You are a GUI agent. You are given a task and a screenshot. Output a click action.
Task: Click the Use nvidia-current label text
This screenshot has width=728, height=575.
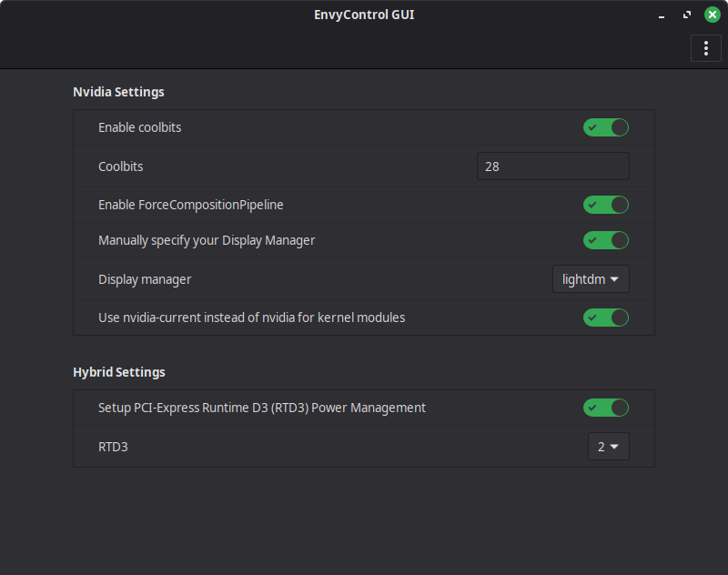click(x=251, y=318)
